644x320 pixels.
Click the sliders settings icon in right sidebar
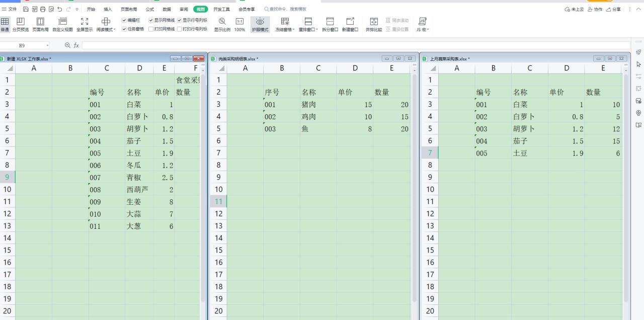pos(638,76)
